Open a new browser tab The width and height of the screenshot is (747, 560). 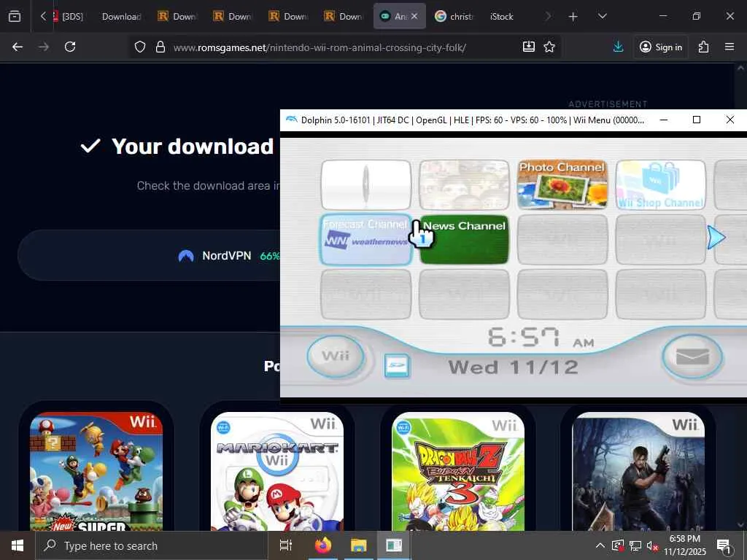573,17
